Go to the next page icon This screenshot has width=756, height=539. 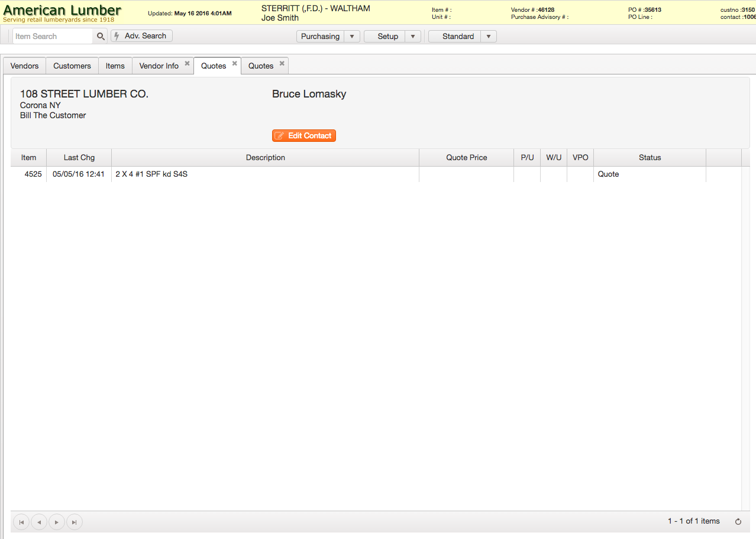(57, 522)
